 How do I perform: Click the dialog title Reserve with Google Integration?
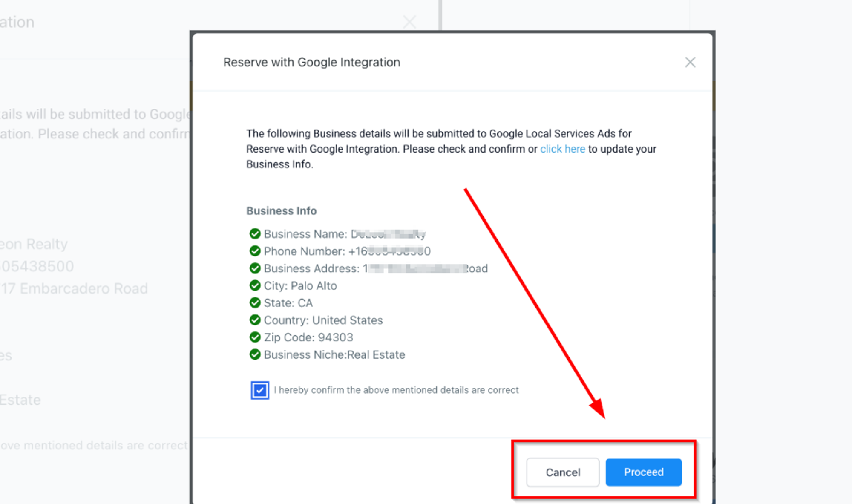tap(311, 62)
